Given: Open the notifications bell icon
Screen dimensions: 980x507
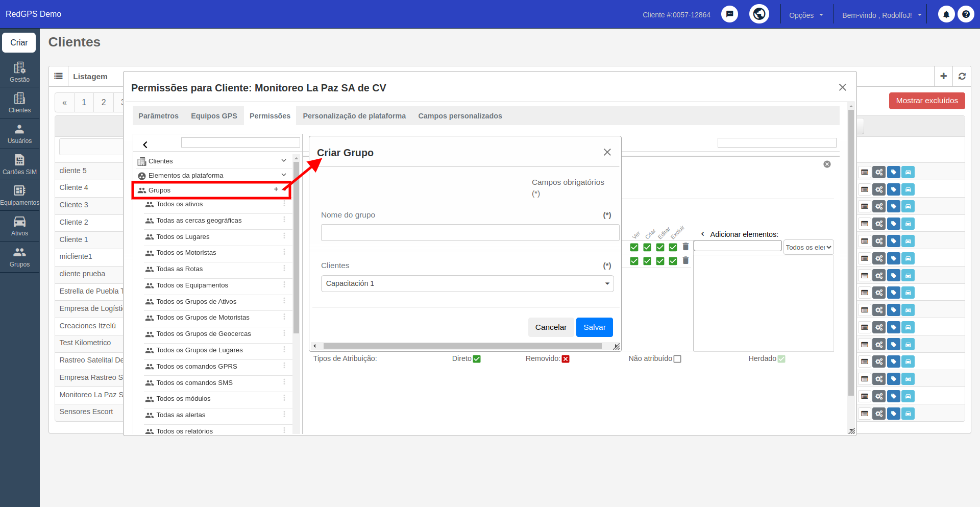Looking at the screenshot, I should (x=946, y=14).
